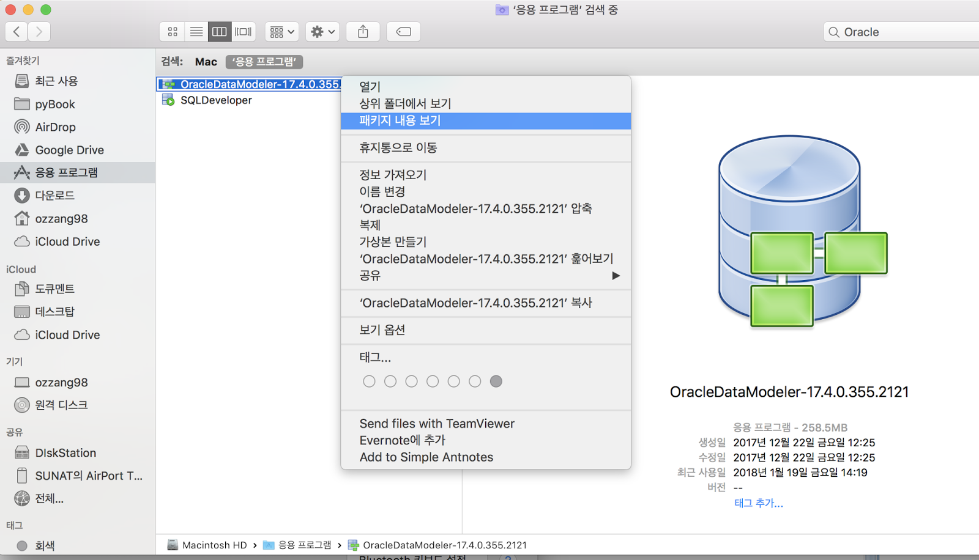This screenshot has height=560, width=979.
Task: Expand the 공유 submenu in context menu
Action: [616, 275]
